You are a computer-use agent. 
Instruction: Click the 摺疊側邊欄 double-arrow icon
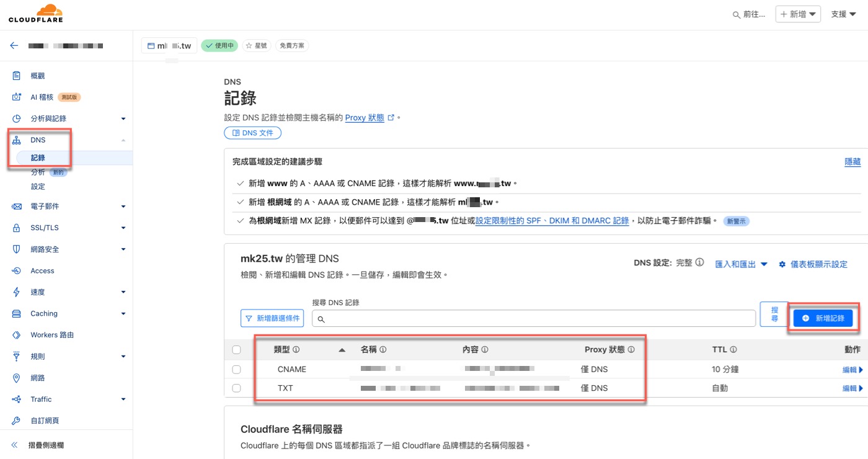pyautogui.click(x=14, y=445)
